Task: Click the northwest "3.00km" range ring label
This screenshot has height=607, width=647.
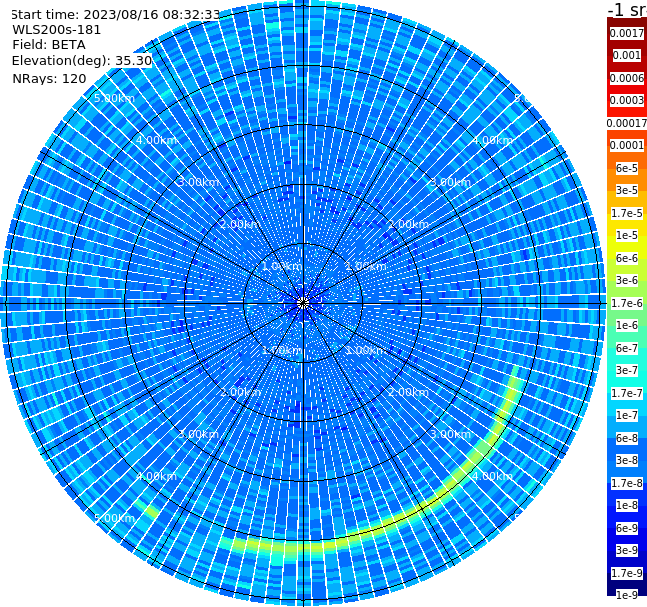Action: pos(198,182)
